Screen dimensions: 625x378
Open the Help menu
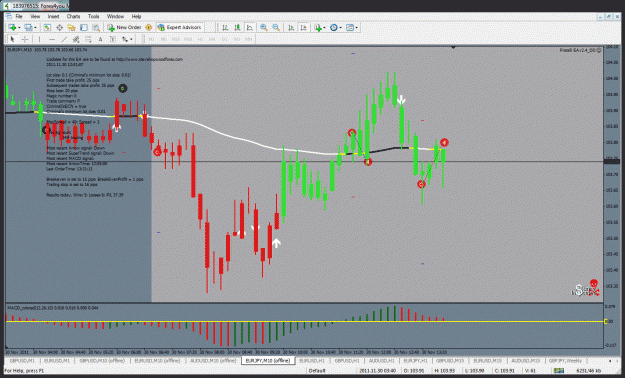(x=136, y=16)
